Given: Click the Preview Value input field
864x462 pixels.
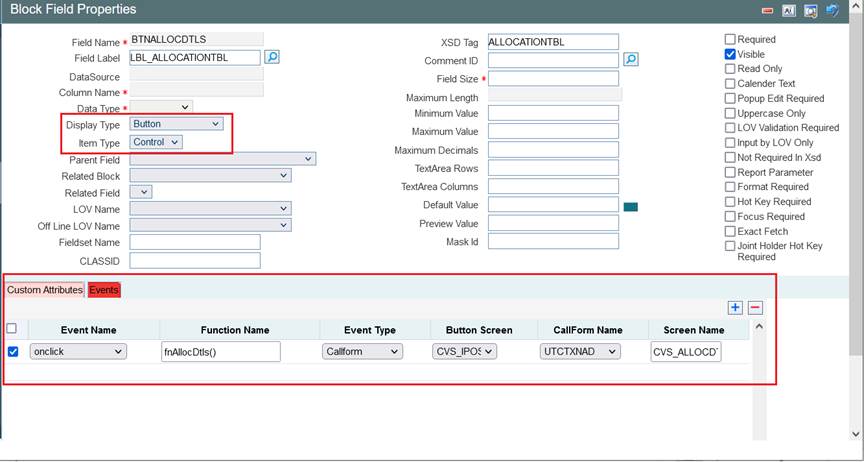Looking at the screenshot, I should tap(553, 223).
